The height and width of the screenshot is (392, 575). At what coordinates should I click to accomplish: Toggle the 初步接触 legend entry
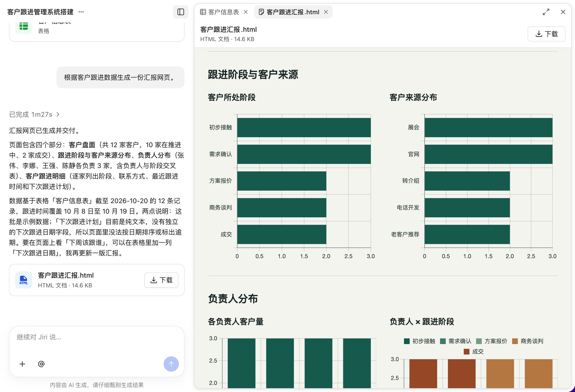(x=419, y=341)
